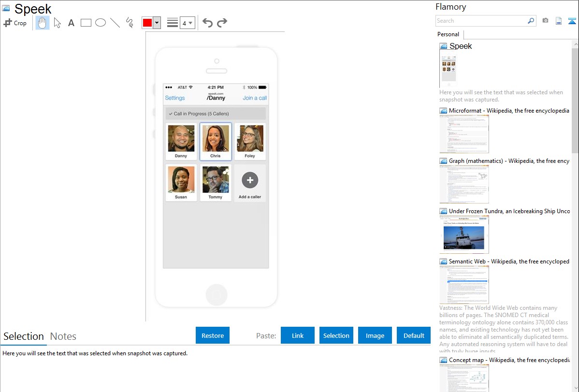Select the freehand scribble tool
Screen dimensions: 579x392
[x=130, y=23]
